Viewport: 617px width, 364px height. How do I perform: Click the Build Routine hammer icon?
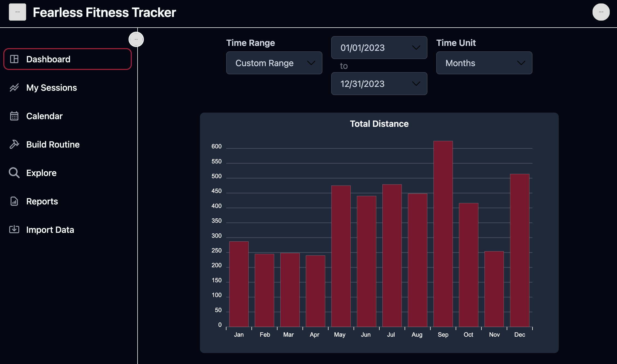(x=14, y=144)
